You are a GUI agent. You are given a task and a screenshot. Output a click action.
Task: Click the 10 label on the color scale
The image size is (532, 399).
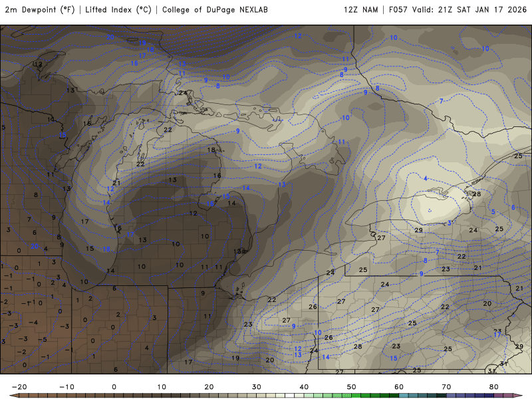tap(162, 387)
